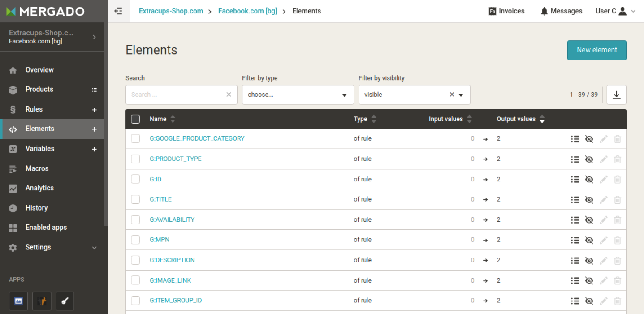Go to Products in the sidebar
The width and height of the screenshot is (644, 314).
39,90
